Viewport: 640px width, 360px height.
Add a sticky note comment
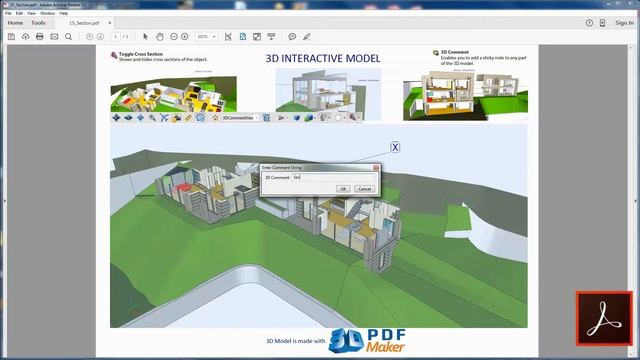(x=292, y=36)
